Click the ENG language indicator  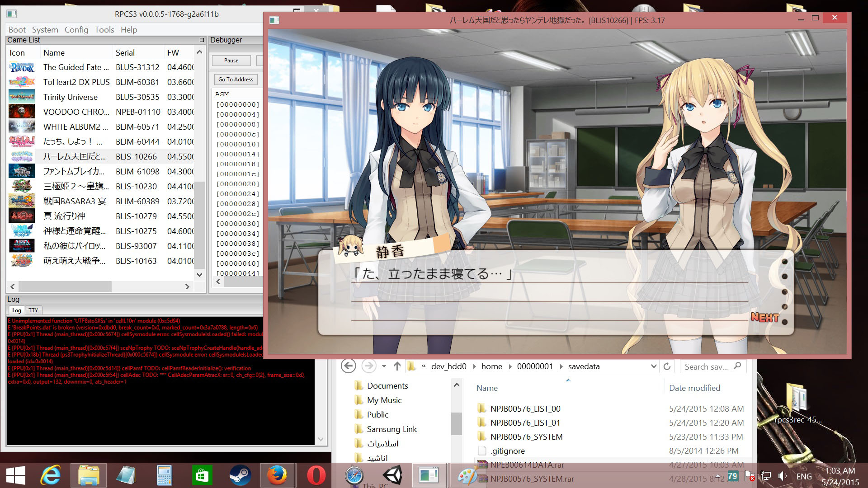pyautogui.click(x=804, y=476)
